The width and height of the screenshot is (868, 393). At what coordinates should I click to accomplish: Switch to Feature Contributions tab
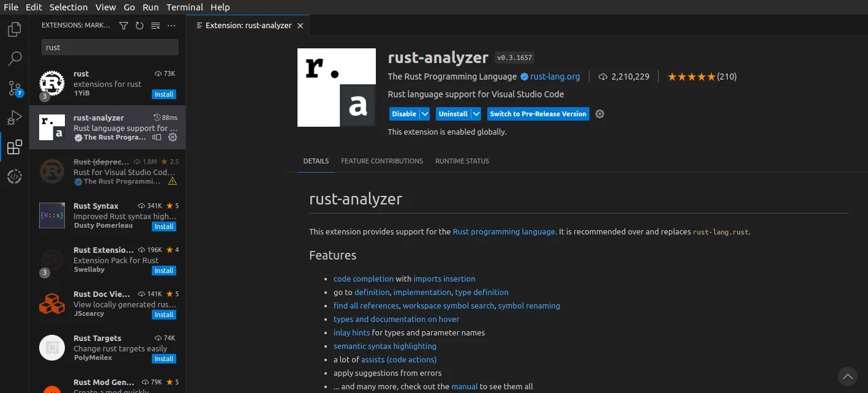point(382,161)
